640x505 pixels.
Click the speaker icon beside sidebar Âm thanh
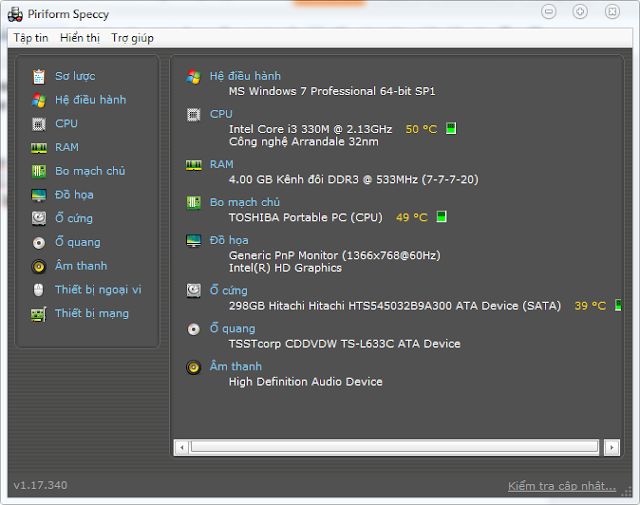39,267
